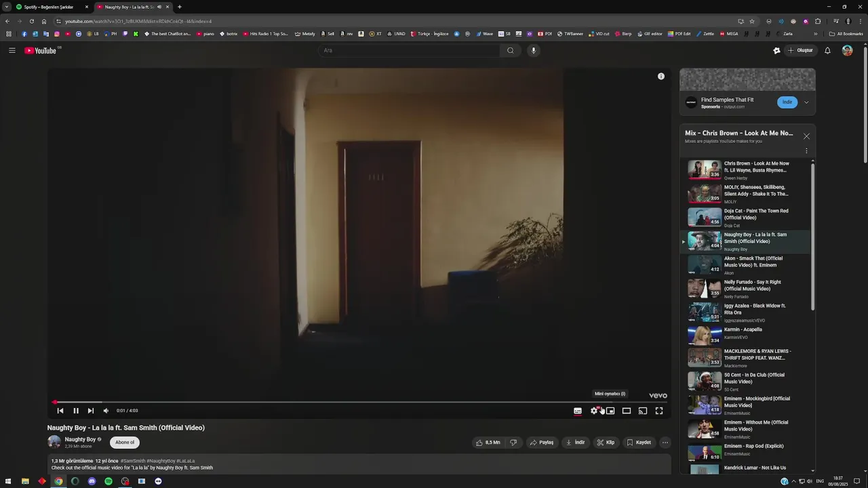Open File Explorer from the taskbar

point(25,481)
